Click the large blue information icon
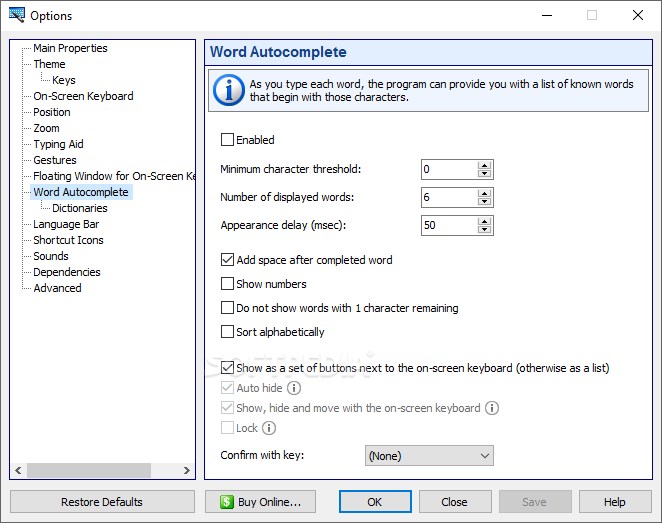Viewport: 662px width, 523px height. click(x=229, y=90)
